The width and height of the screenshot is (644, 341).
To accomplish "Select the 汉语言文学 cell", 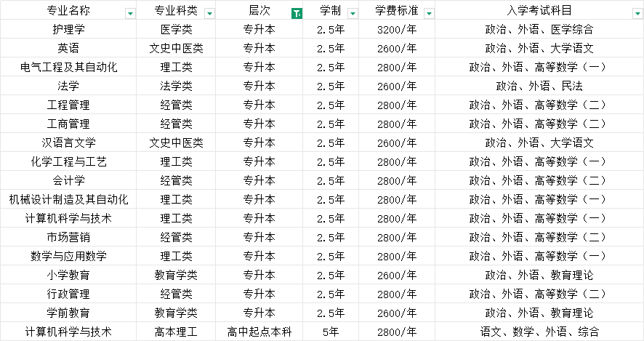I will tap(68, 143).
